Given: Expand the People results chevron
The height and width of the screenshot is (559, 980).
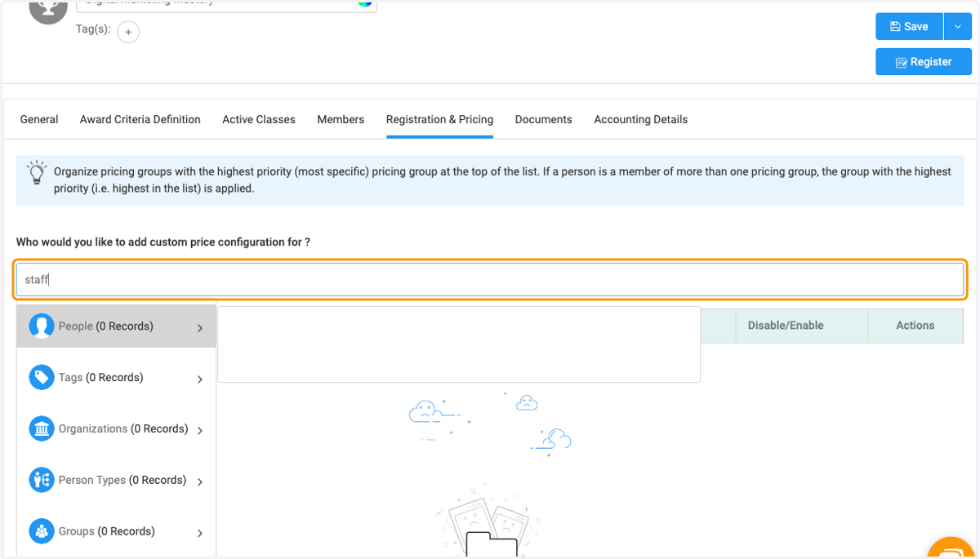Looking at the screenshot, I should (x=200, y=328).
